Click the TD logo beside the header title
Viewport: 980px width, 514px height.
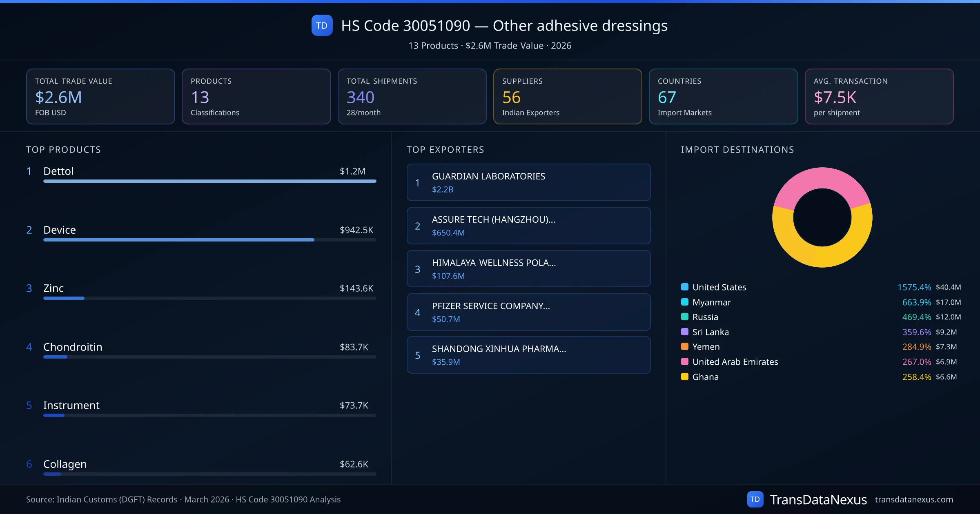click(x=322, y=26)
